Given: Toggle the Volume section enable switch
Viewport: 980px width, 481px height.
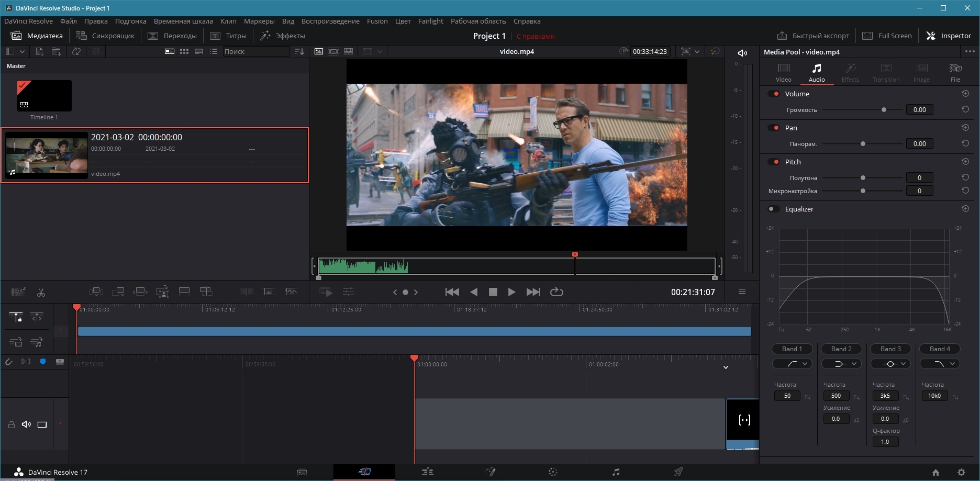Looking at the screenshot, I should tap(774, 94).
